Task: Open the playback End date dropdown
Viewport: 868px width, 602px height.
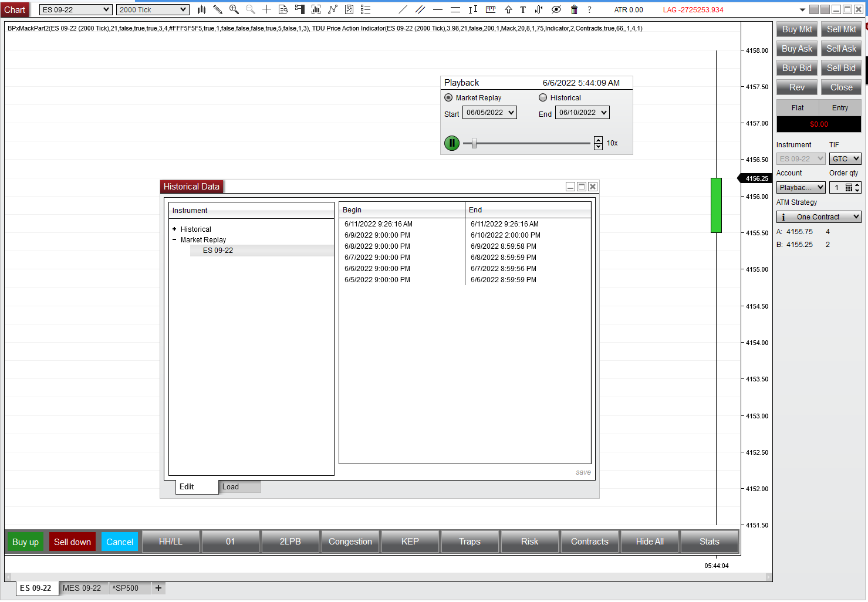Action: [x=582, y=113]
